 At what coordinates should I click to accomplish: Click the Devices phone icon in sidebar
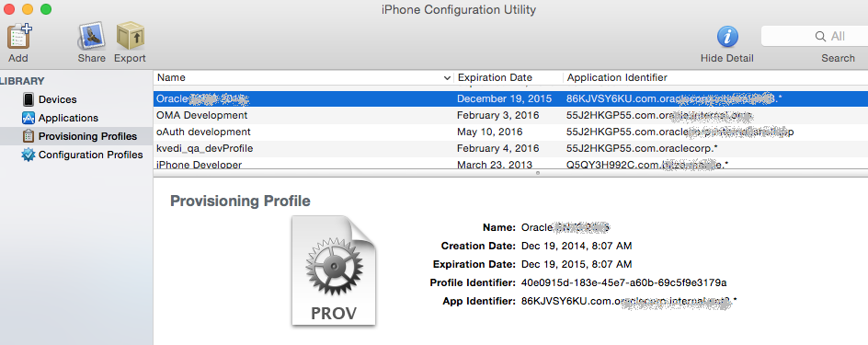pos(29,99)
